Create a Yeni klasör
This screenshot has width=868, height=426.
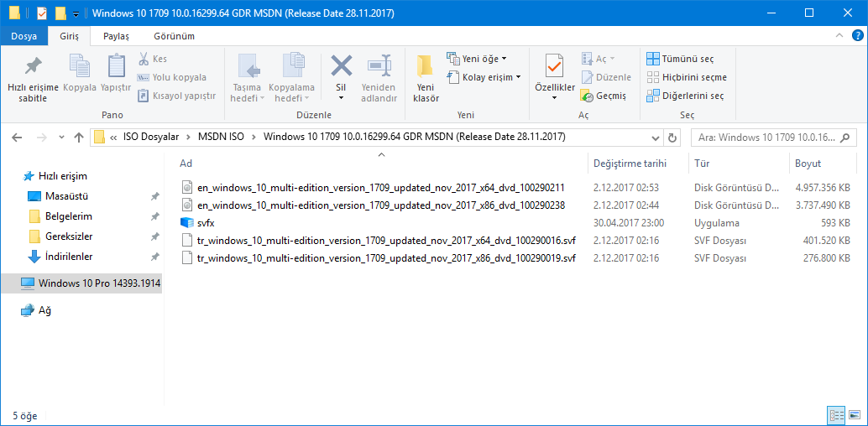pyautogui.click(x=426, y=79)
